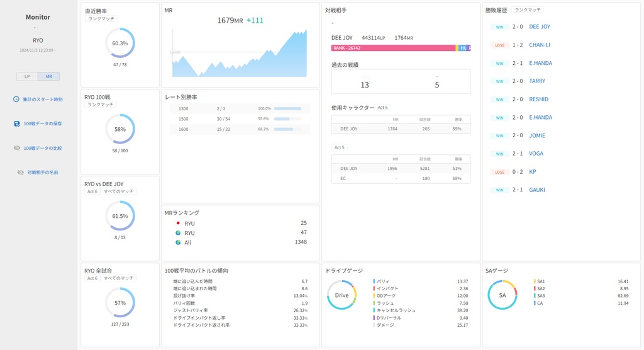Click the WIN badge on the GAUKI row
The width and height of the screenshot is (644, 350).
[x=499, y=190]
